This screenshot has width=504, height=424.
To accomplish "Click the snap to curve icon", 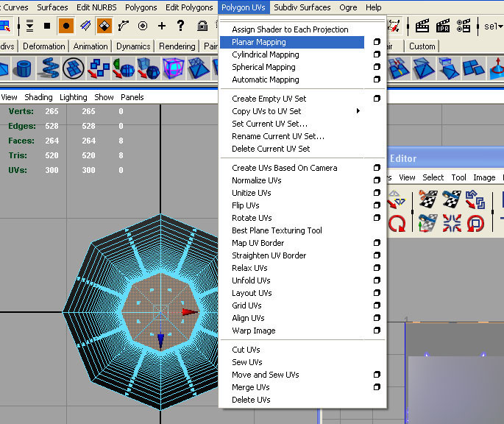I will (x=123, y=26).
